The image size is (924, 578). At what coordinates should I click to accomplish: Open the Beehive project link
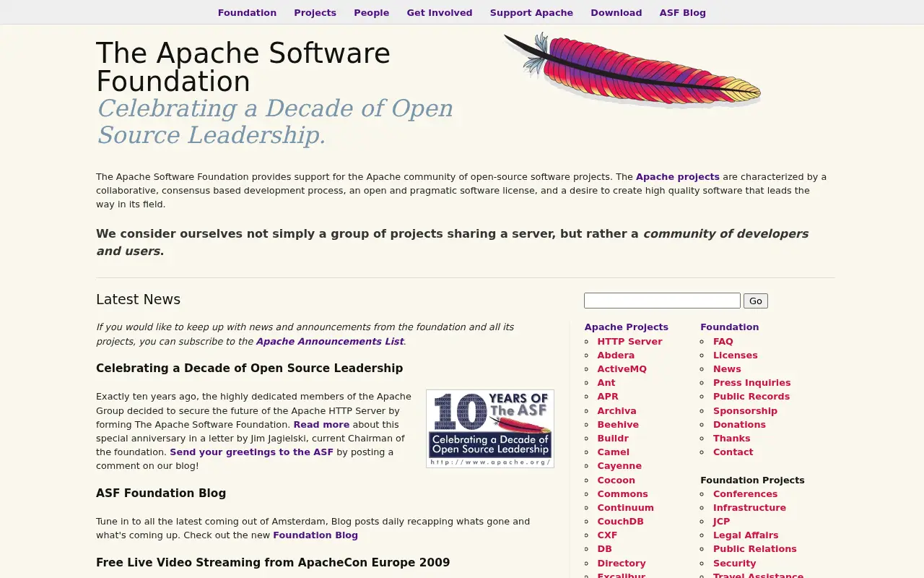click(617, 424)
